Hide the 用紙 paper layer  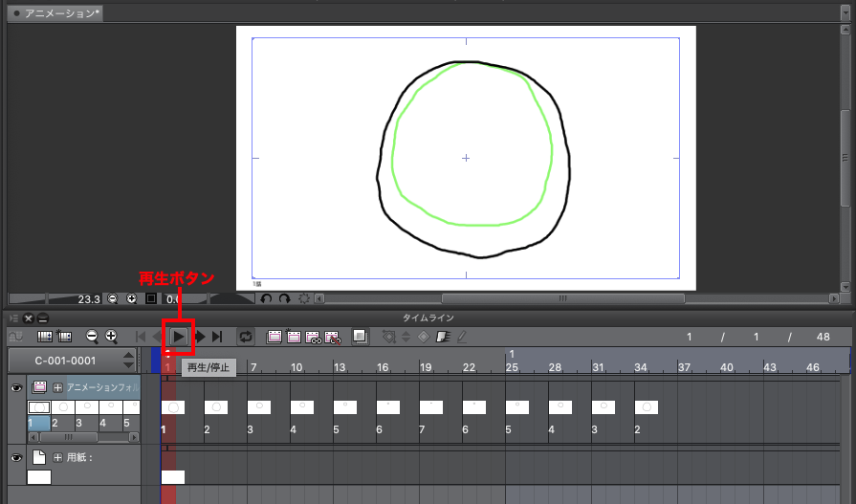click(16, 457)
